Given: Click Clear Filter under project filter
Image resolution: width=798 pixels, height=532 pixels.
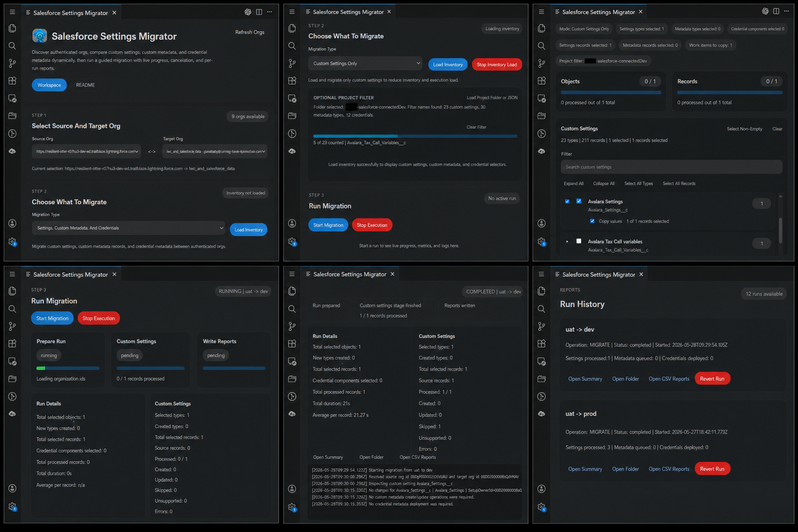Looking at the screenshot, I should pyautogui.click(x=476, y=127).
